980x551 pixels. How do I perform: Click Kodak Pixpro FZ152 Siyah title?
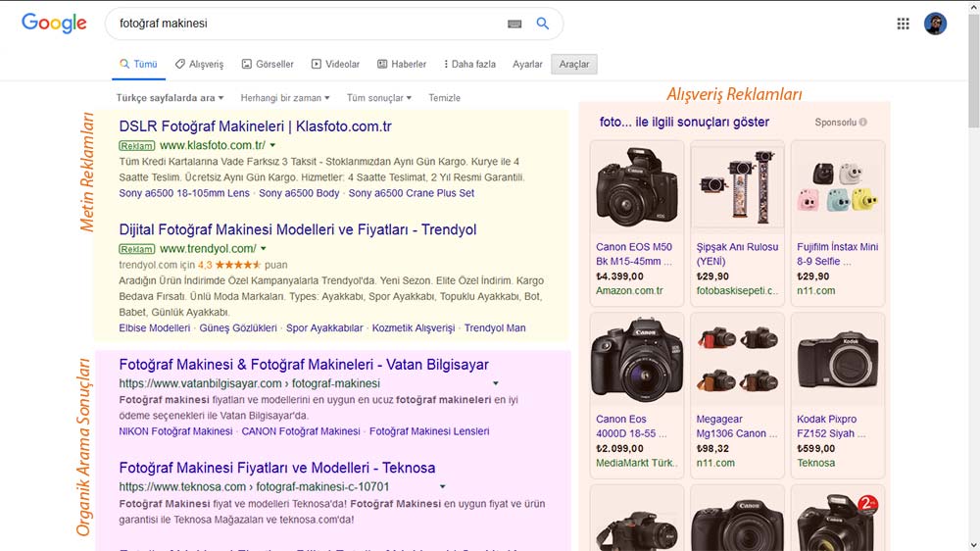tap(831, 426)
